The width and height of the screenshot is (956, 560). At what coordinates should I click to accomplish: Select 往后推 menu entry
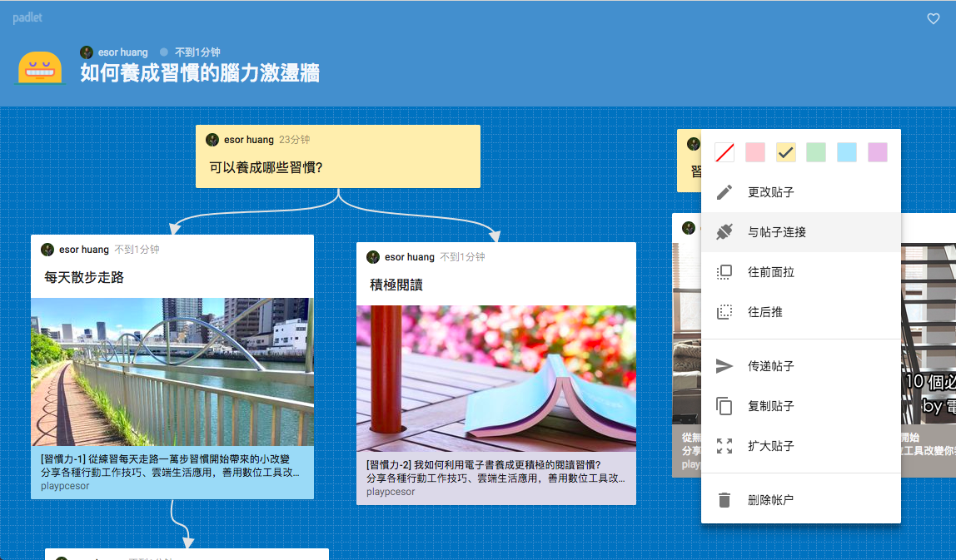pyautogui.click(x=800, y=312)
